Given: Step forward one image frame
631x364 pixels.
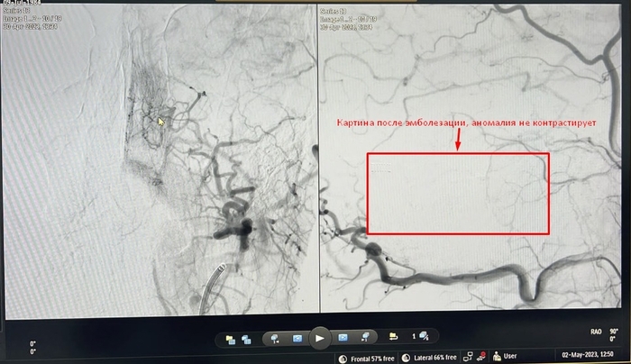Looking at the screenshot, I should (343, 338).
